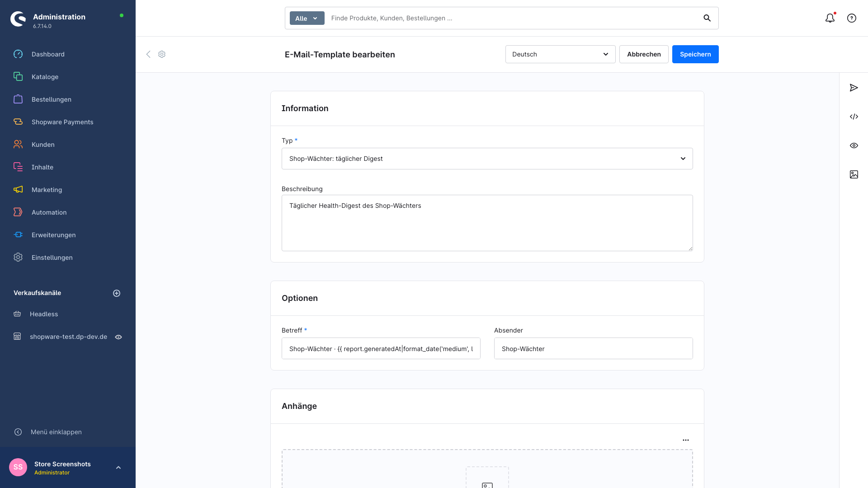Screen dimensions: 868x488
Task: Click the Inhalte sidebar icon
Action: 18,167
